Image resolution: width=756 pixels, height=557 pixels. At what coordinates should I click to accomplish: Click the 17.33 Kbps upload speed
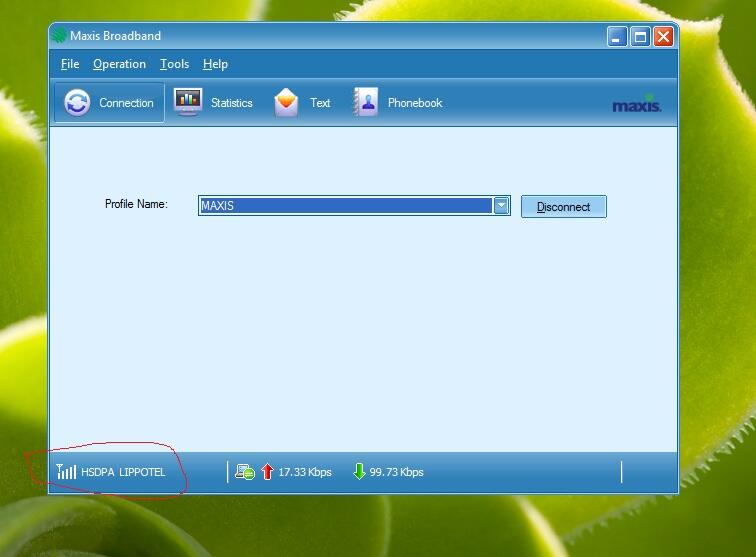point(305,472)
